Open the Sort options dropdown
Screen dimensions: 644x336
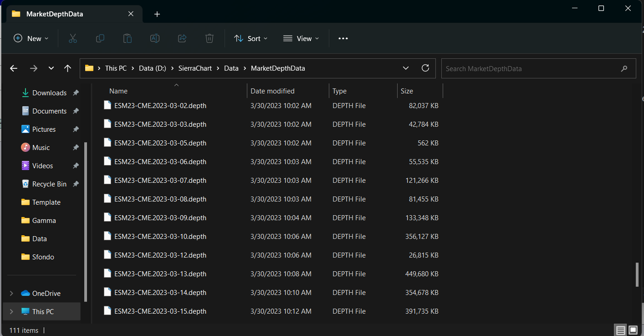251,39
